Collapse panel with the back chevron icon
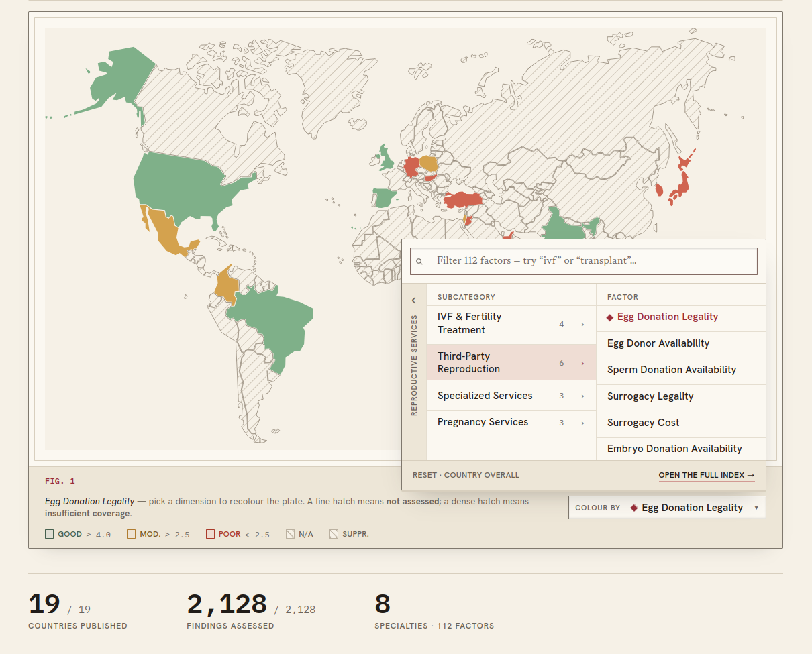The height and width of the screenshot is (654, 812). pos(414,301)
